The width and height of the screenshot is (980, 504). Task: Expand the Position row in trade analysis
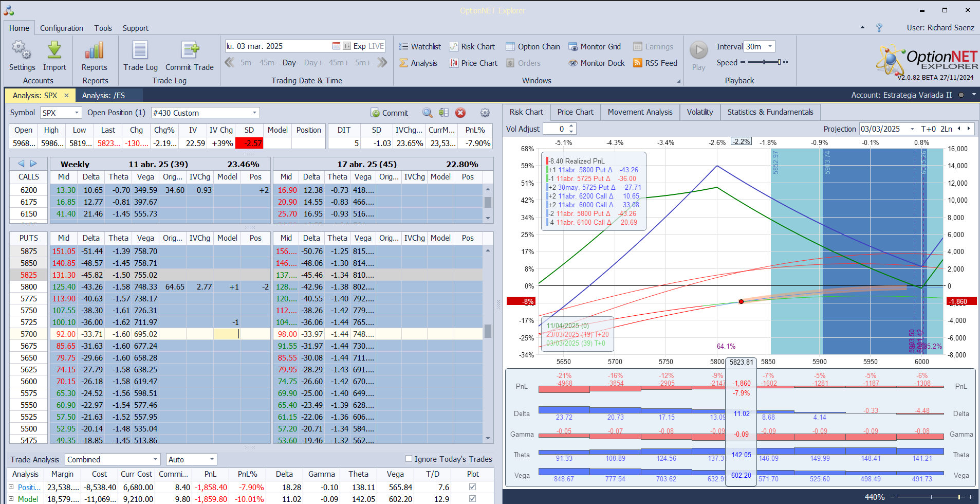click(11, 487)
